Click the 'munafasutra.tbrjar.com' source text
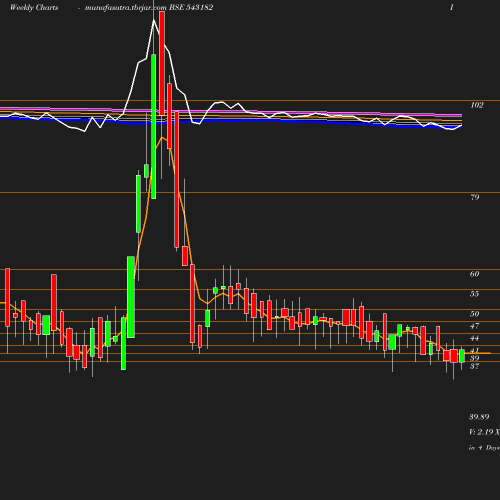Image resolution: width=500 pixels, height=500 pixels. click(126, 7)
